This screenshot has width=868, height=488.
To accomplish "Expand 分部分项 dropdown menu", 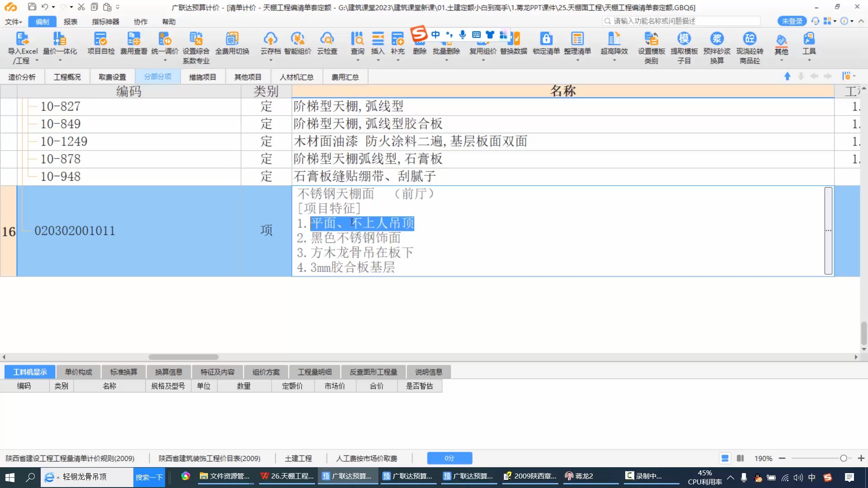I will 157,76.
